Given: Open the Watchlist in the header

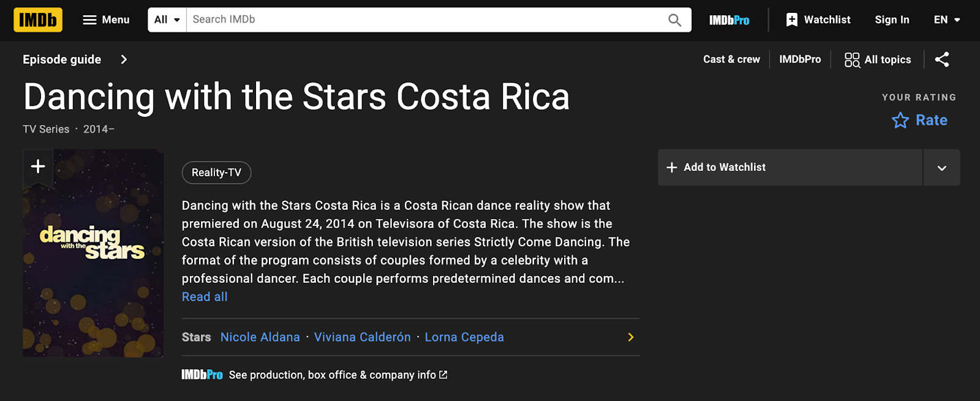Looking at the screenshot, I should (x=818, y=20).
